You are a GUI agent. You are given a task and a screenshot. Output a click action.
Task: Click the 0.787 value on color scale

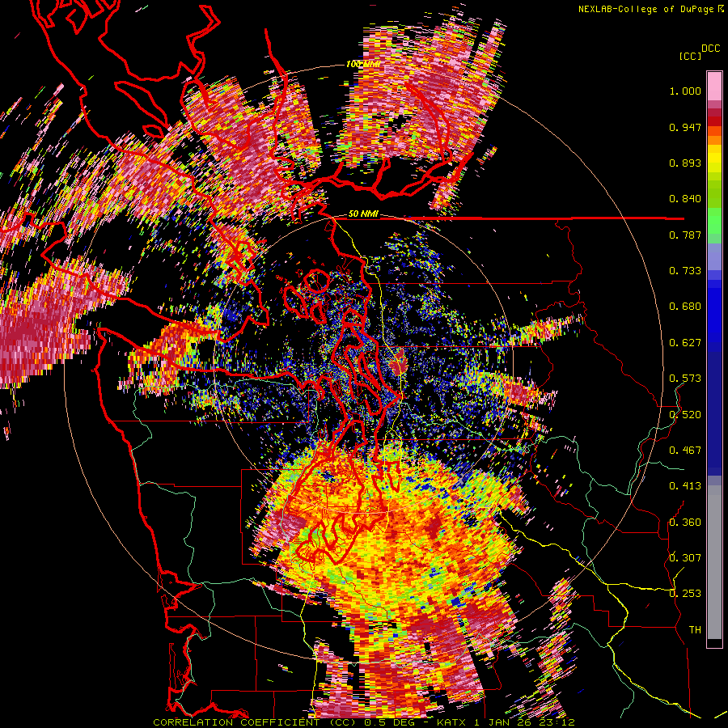pyautogui.click(x=685, y=235)
